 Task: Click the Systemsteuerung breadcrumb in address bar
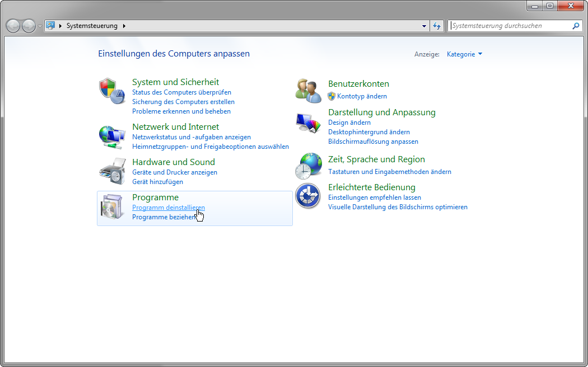pyautogui.click(x=92, y=26)
